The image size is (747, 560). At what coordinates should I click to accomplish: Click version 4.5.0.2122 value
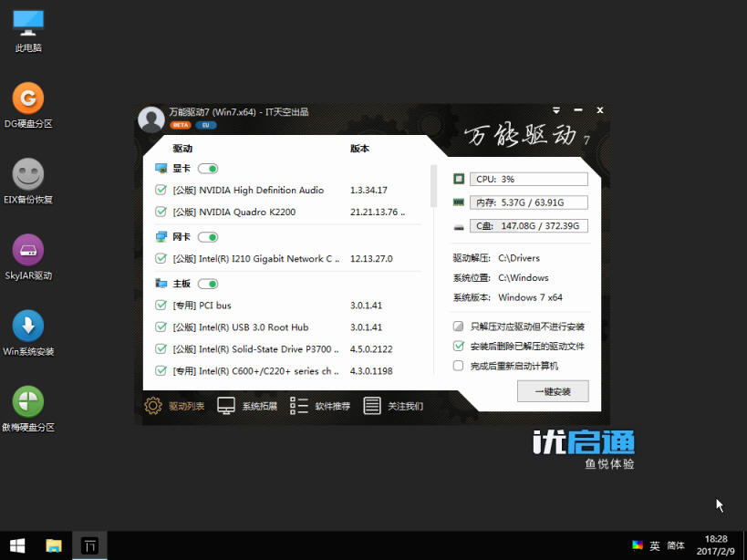tap(371, 349)
